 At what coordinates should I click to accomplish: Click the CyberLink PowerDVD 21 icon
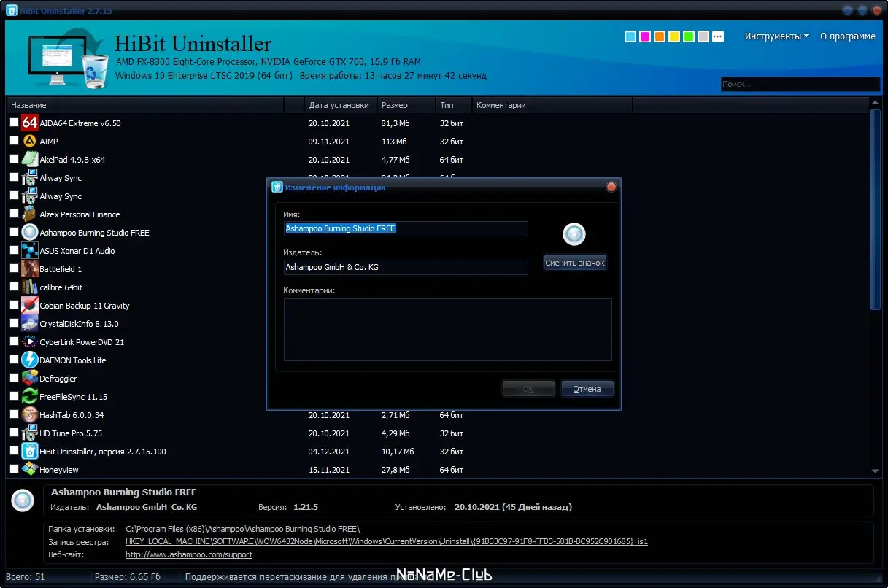[30, 341]
